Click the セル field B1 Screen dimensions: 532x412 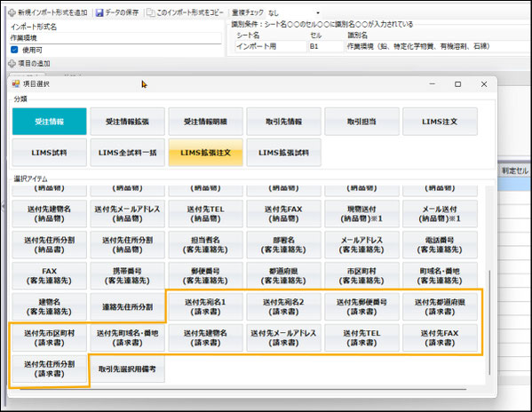326,46
